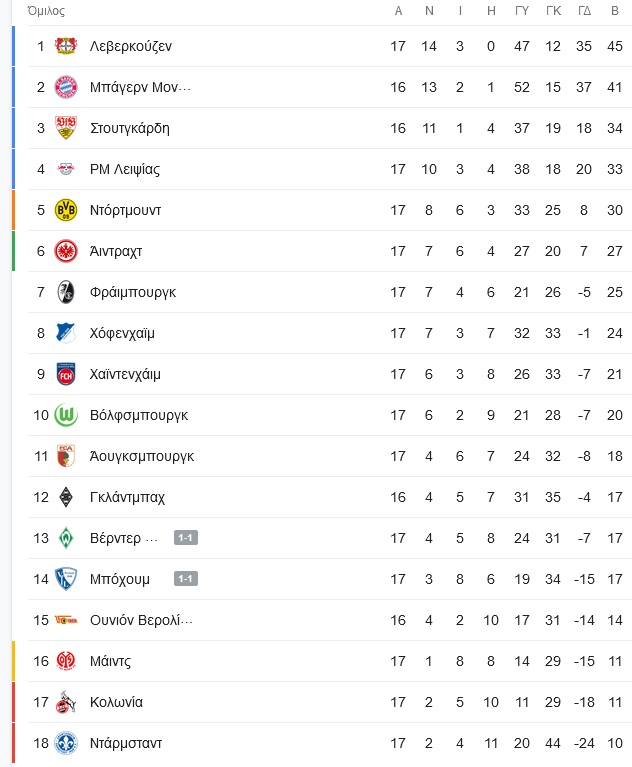Select the Stuttgart VfB crest icon

tap(66, 128)
